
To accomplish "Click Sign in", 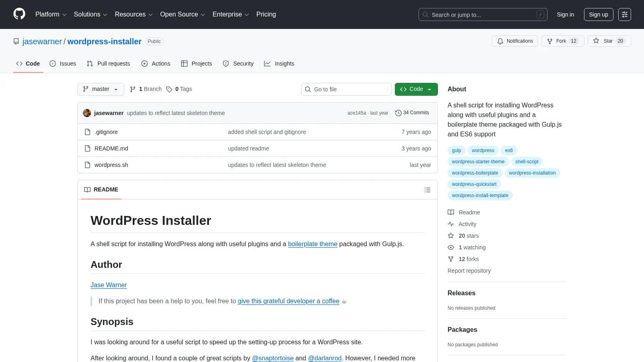I will [566, 14].
